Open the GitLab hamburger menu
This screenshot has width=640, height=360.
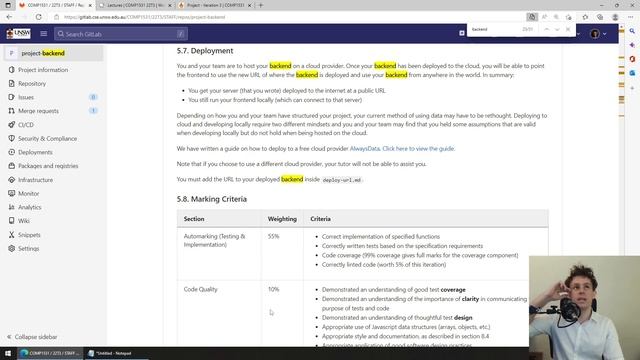click(x=44, y=34)
